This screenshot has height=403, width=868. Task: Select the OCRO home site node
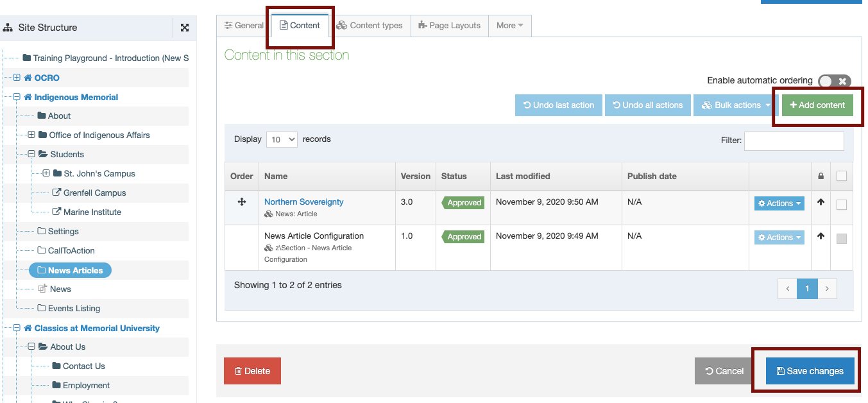click(46, 78)
